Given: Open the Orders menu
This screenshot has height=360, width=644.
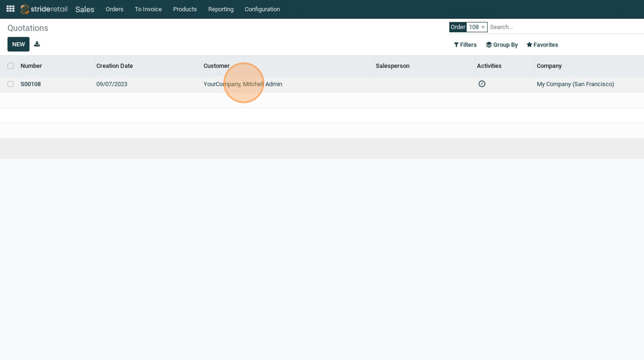Looking at the screenshot, I should (114, 9).
